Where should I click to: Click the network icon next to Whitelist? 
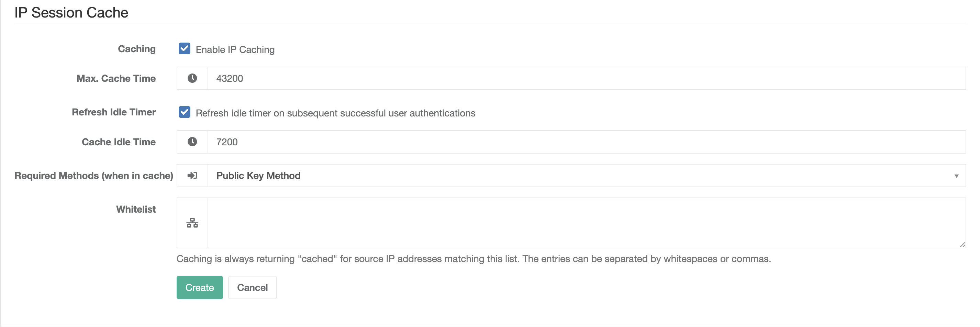tap(192, 223)
